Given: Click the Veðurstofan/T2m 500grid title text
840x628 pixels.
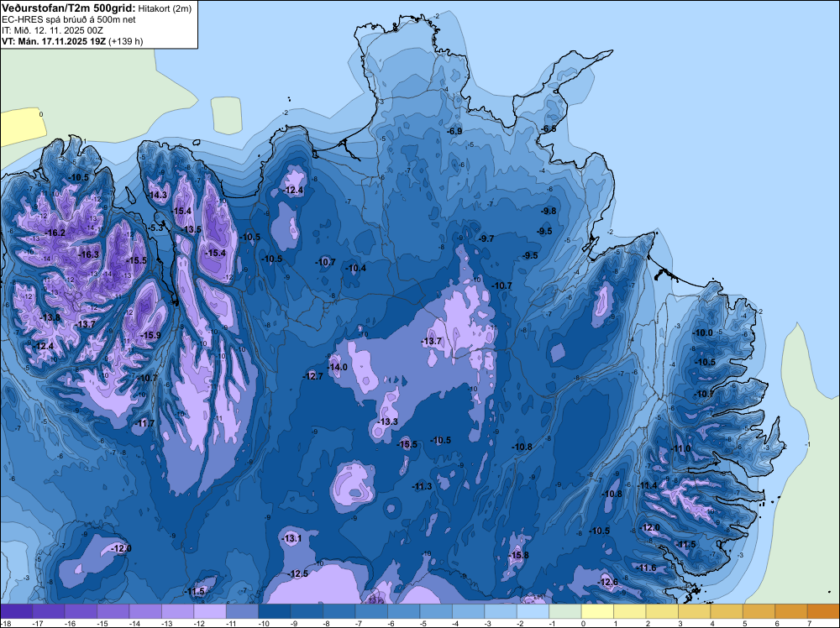Looking at the screenshot, I should (69, 8).
